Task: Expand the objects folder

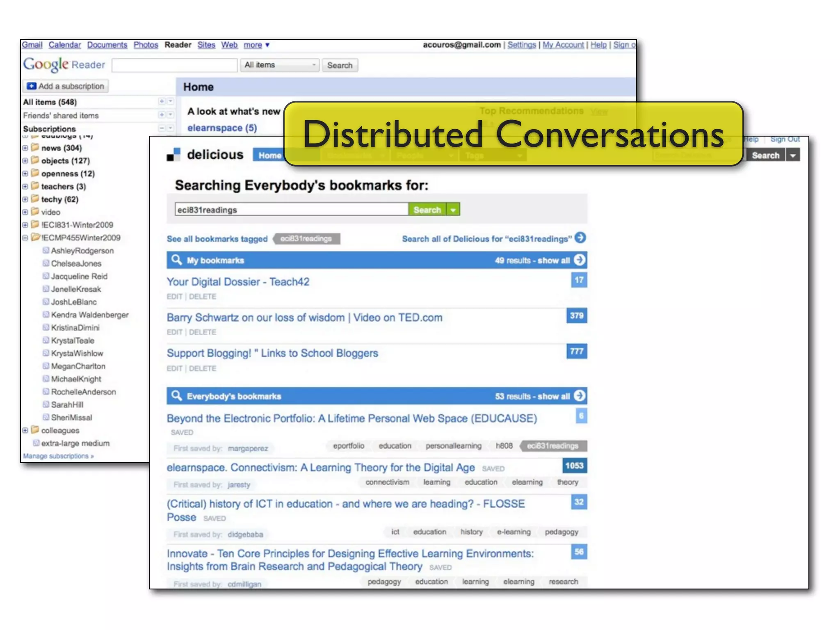Action: (x=25, y=161)
